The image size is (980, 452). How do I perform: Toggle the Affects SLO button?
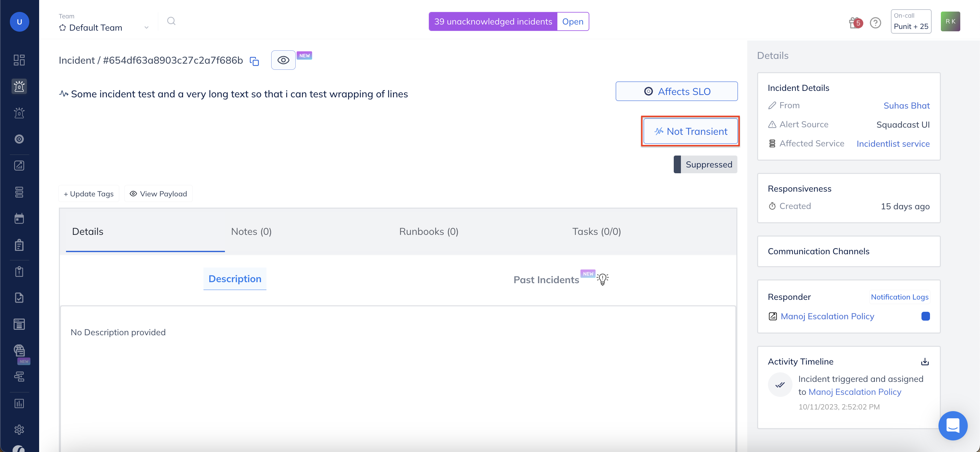pos(676,91)
